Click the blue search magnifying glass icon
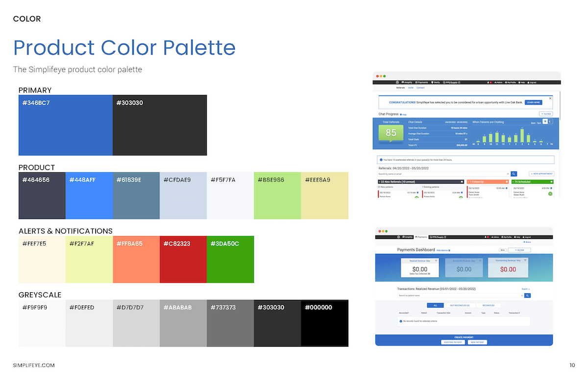588x380 pixels. point(514,174)
